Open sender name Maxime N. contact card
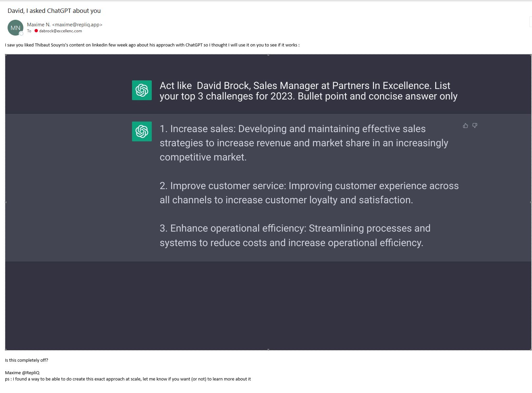Image resolution: width=532 pixels, height=393 pixels. click(39, 25)
